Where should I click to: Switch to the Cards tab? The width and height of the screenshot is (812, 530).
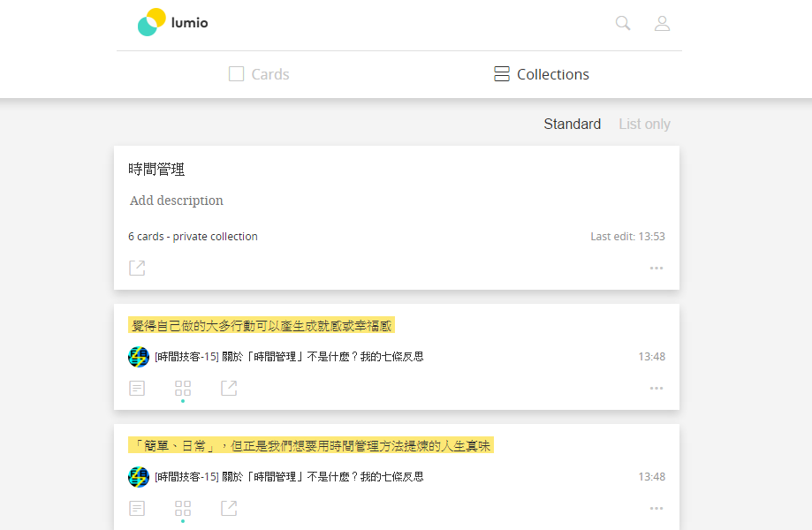(x=259, y=74)
